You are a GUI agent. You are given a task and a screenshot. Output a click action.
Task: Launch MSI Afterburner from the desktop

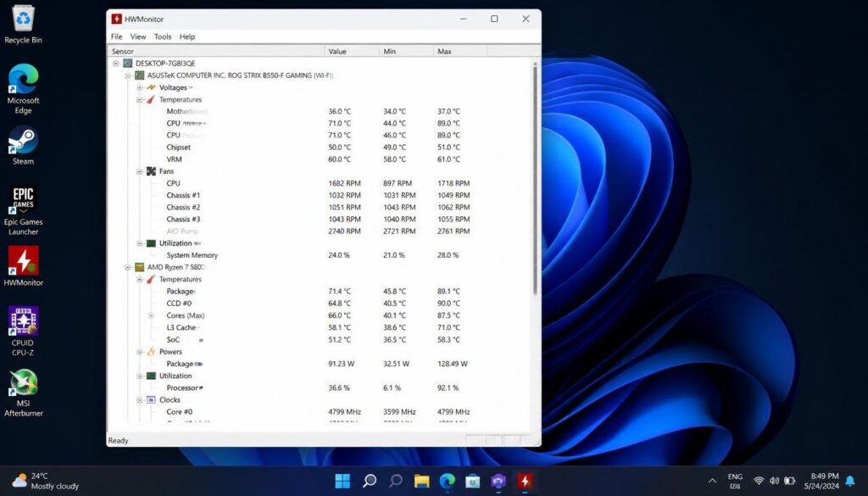coord(23,393)
